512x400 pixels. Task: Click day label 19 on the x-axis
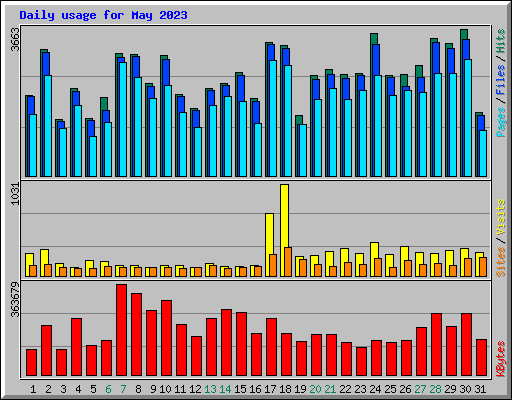pyautogui.click(x=300, y=389)
